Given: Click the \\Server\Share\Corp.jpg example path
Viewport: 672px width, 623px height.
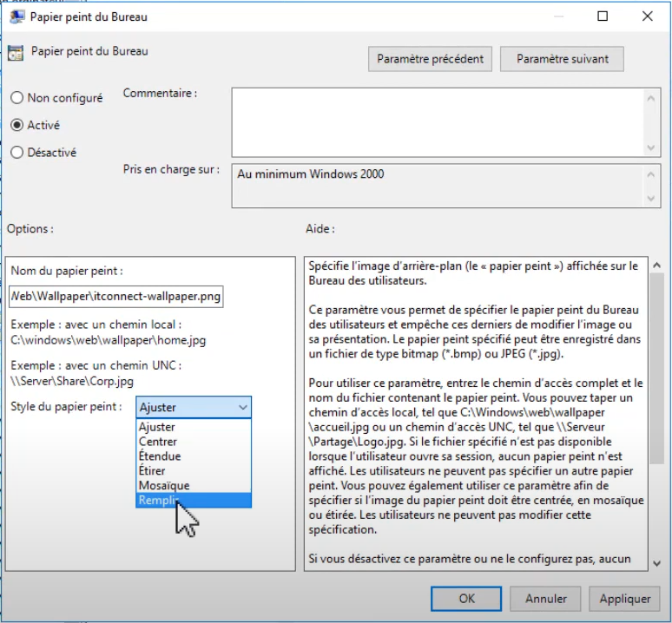Looking at the screenshot, I should [72, 381].
